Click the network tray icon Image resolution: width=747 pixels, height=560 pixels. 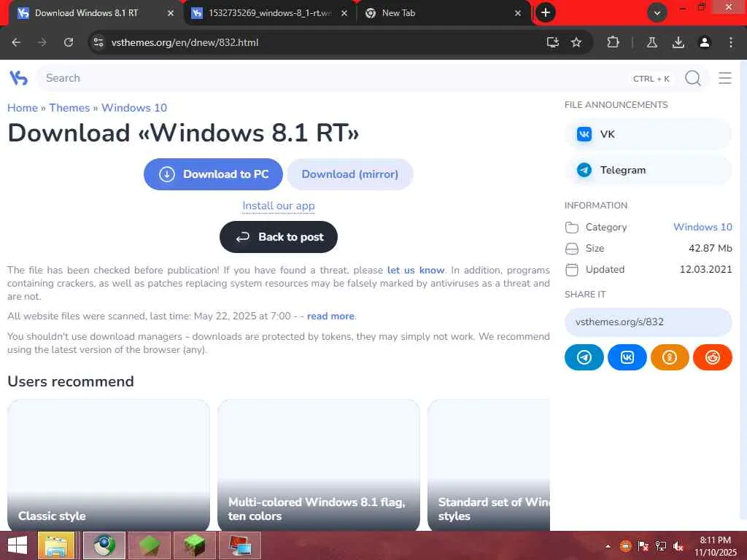661,547
